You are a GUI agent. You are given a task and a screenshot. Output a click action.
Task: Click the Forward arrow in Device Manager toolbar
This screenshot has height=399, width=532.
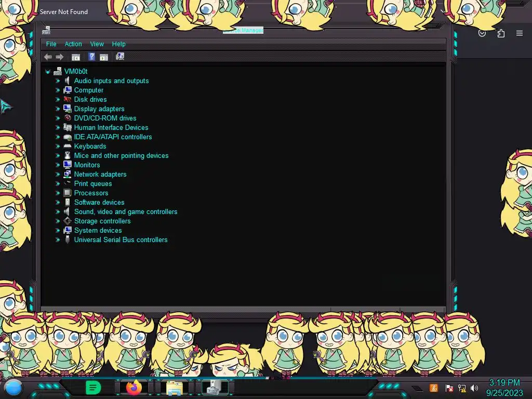click(60, 57)
